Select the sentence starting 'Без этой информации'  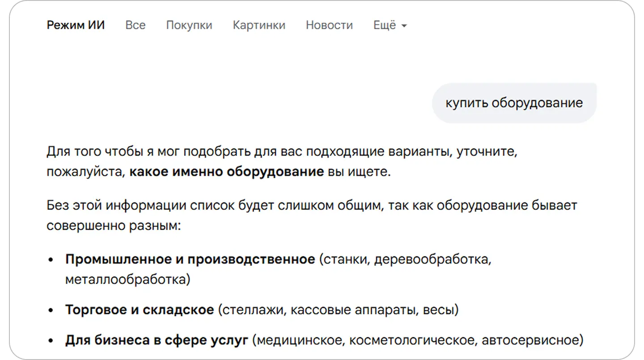312,215
